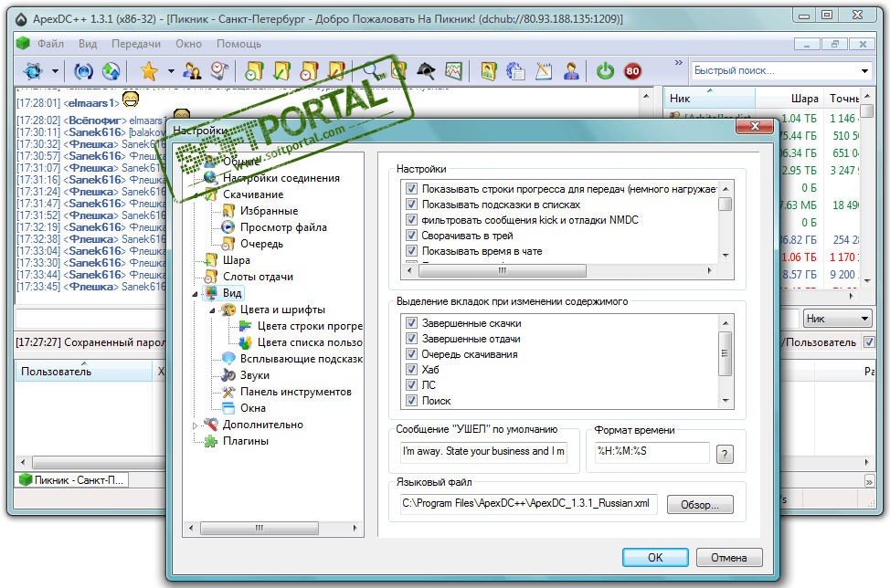Open the Файл menu

tap(50, 44)
